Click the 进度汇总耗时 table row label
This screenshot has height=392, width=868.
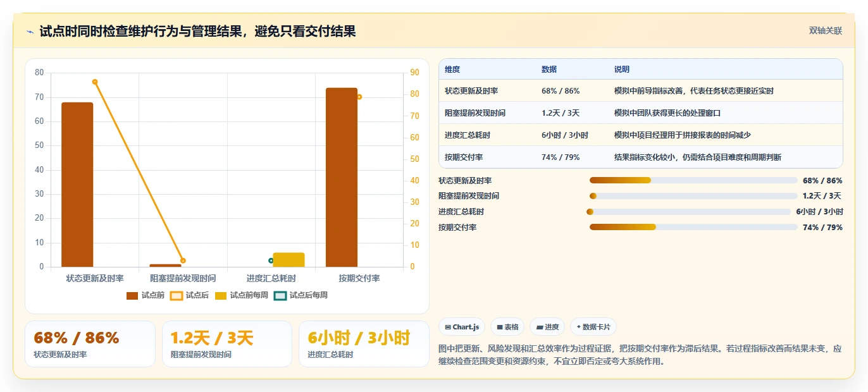tap(468, 135)
